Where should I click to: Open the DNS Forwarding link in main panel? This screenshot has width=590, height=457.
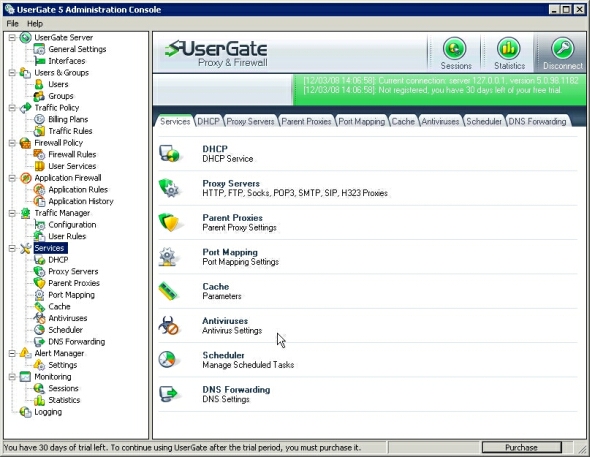(x=236, y=390)
